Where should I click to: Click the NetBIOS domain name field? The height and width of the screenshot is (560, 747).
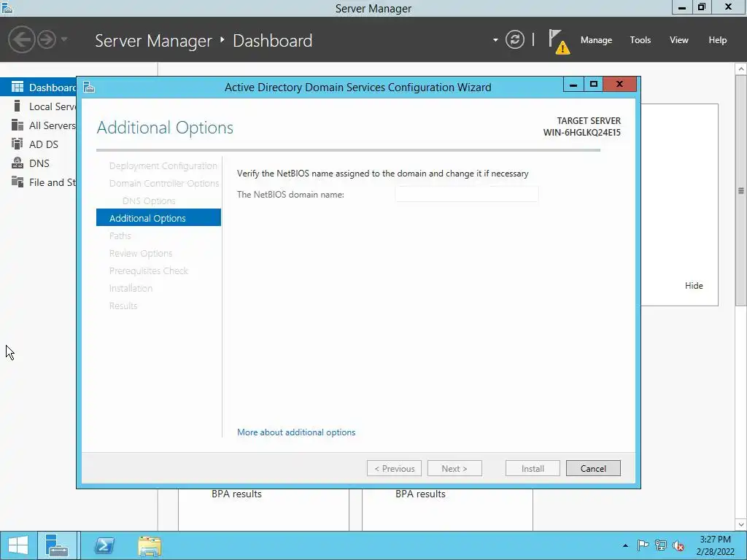466,194
